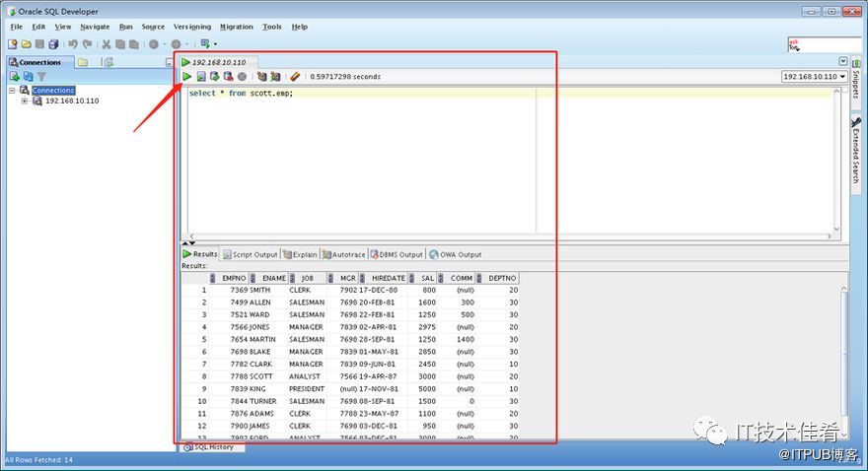This screenshot has height=471, width=868.
Task: Open the File menu
Action: pyautogui.click(x=17, y=27)
